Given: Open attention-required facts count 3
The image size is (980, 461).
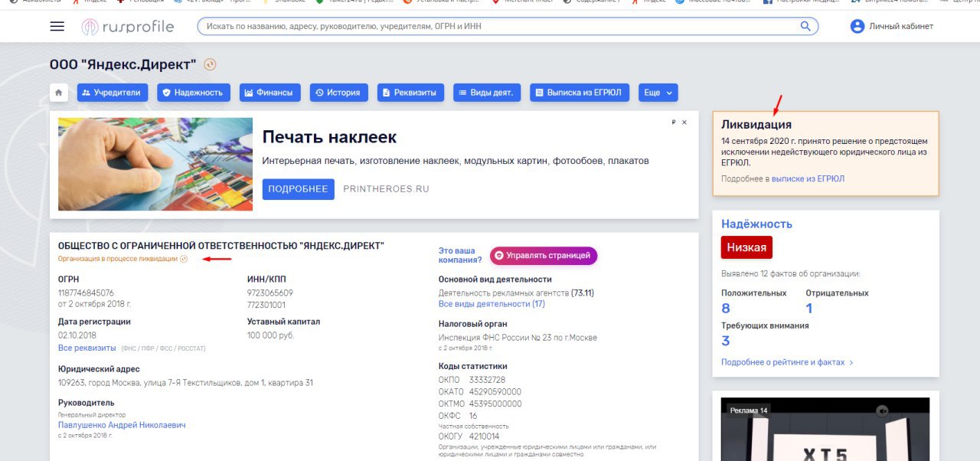Looking at the screenshot, I should pos(726,341).
